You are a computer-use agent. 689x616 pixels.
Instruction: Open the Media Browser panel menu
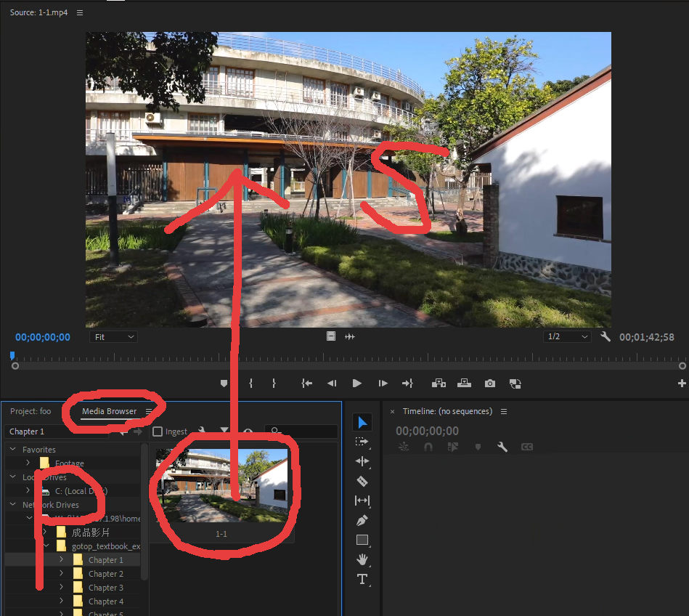(x=149, y=411)
